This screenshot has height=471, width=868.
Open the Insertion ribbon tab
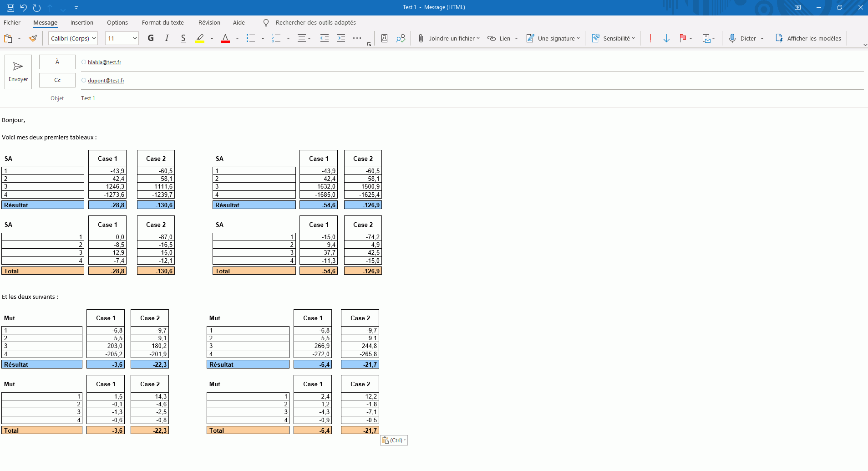coord(82,23)
